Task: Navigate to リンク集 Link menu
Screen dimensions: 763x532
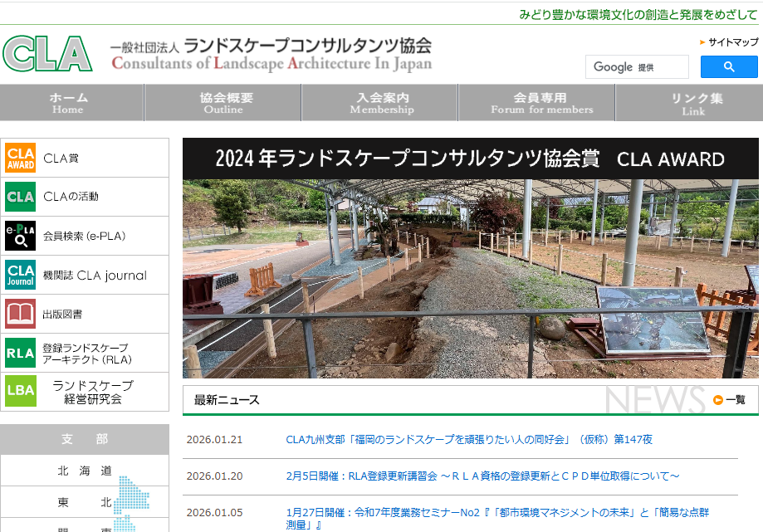Action: pyautogui.click(x=694, y=103)
